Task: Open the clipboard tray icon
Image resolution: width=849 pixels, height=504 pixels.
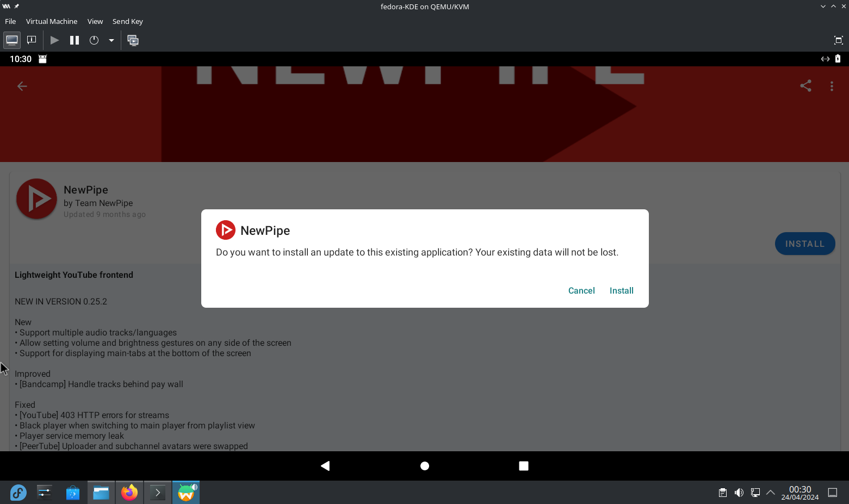Action: click(722, 493)
